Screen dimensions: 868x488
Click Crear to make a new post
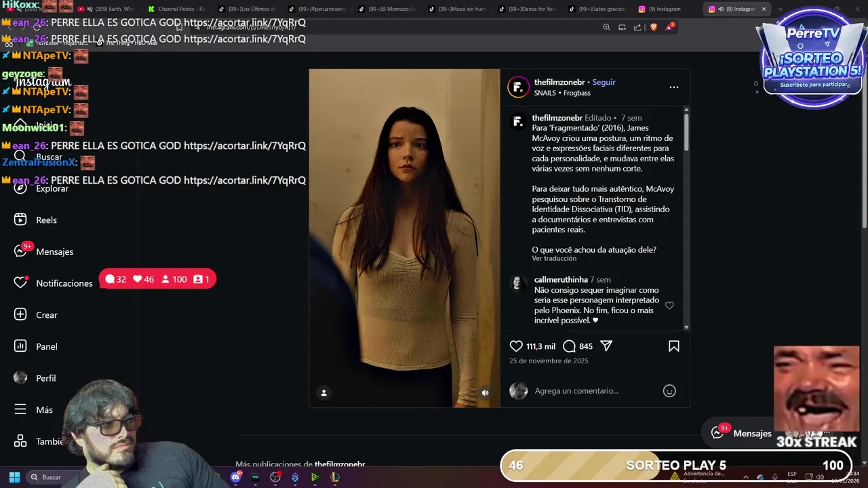36,314
